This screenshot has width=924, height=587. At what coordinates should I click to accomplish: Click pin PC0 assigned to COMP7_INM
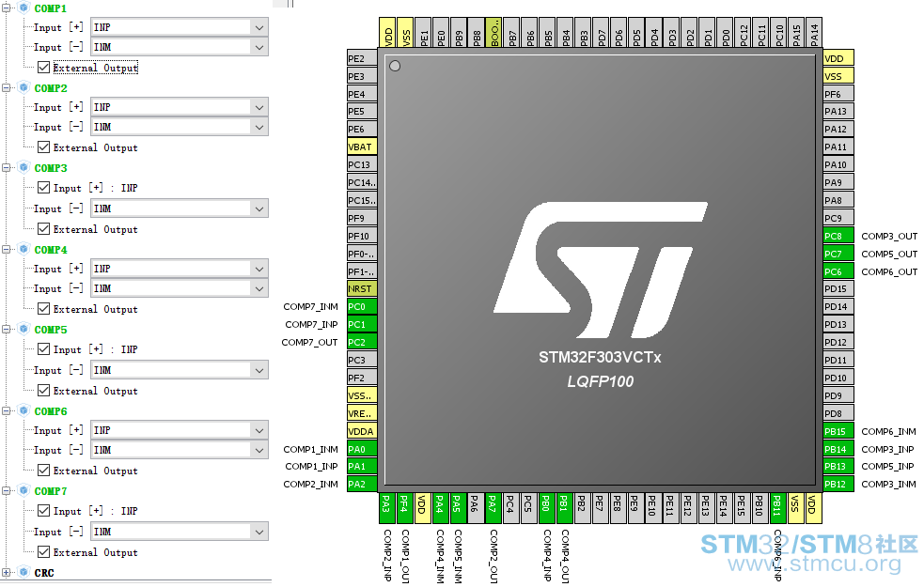pos(362,307)
